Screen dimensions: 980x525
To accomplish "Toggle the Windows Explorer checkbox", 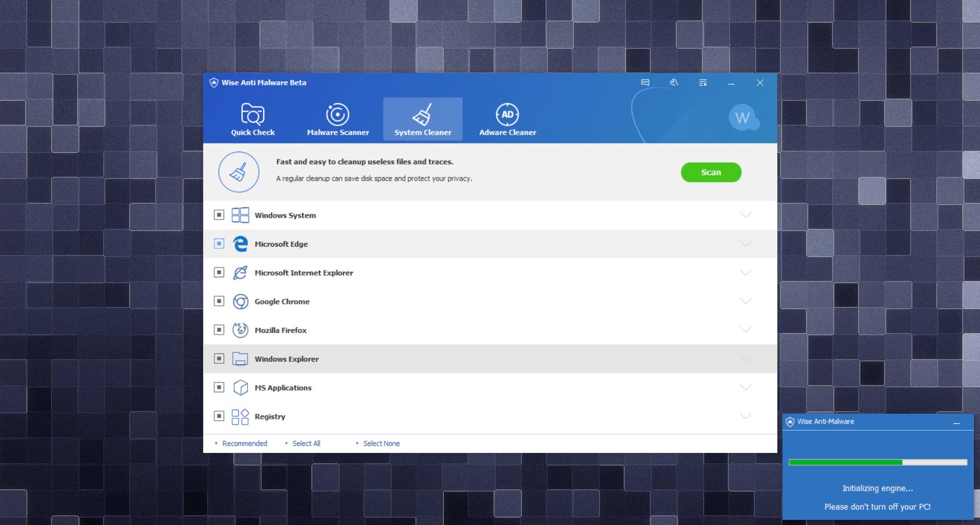I will click(219, 359).
